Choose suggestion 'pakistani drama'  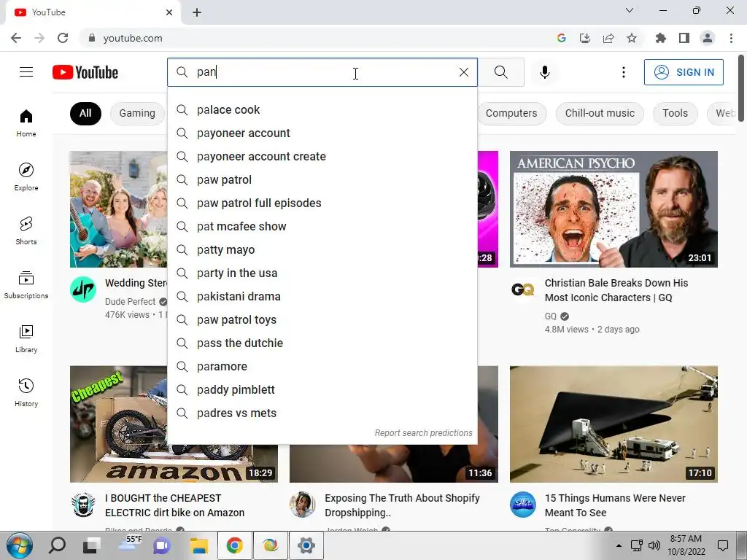(322, 297)
